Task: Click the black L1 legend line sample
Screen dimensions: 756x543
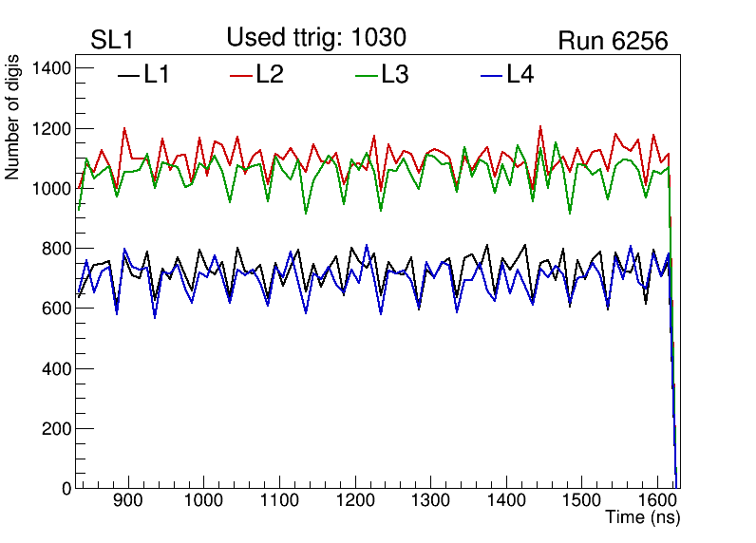Action: [x=128, y=77]
